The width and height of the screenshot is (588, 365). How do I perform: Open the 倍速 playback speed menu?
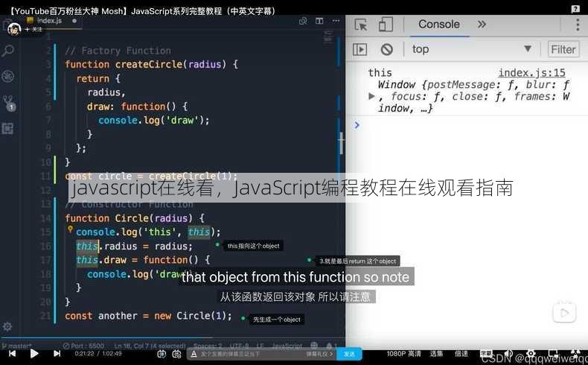click(461, 354)
